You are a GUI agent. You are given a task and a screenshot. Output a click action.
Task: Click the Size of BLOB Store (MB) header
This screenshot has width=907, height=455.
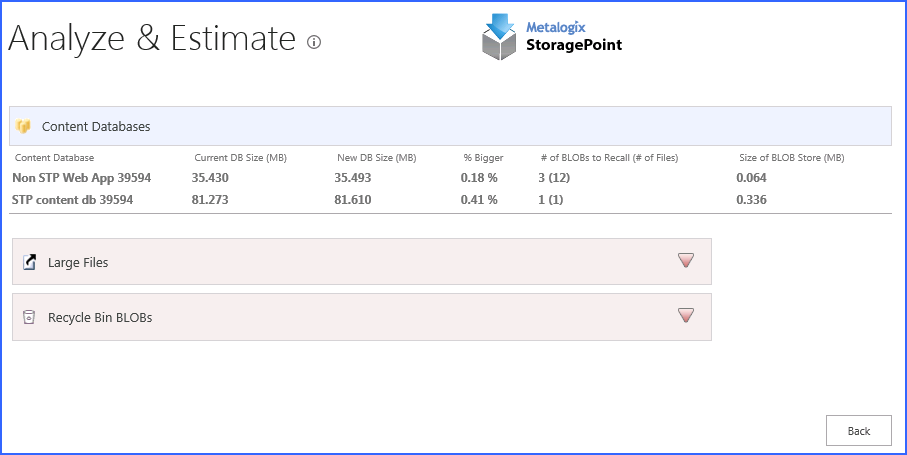791,158
